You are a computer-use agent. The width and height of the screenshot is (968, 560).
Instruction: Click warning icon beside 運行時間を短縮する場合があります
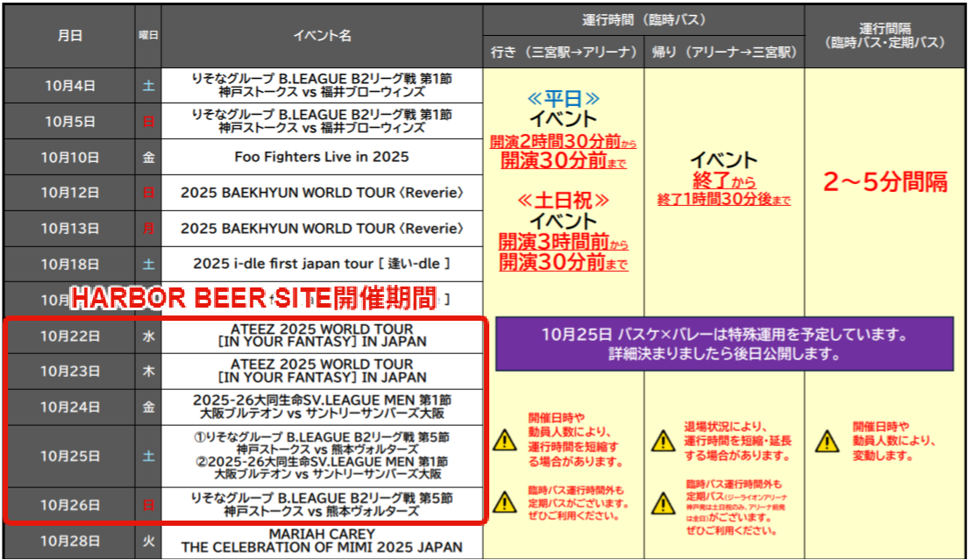pos(504,441)
